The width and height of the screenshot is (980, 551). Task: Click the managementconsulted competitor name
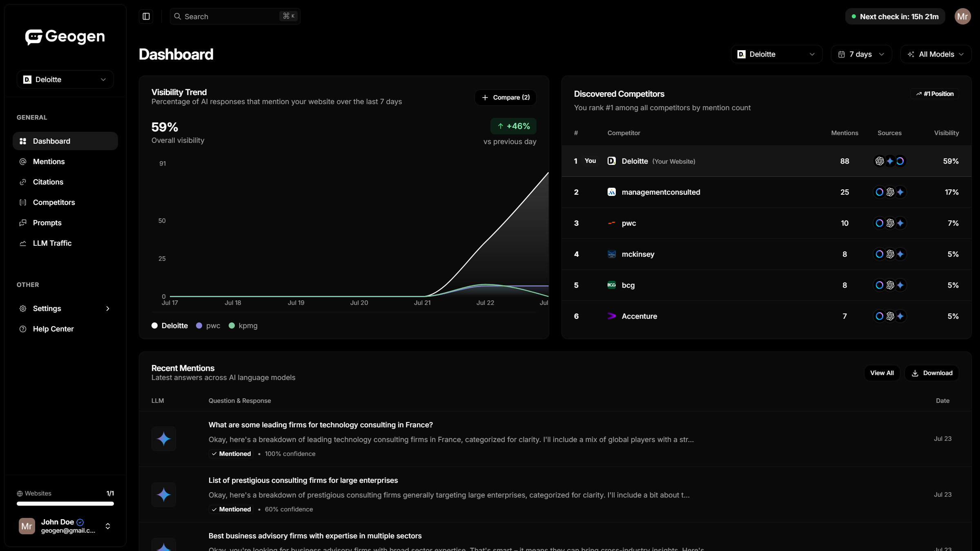tap(661, 192)
